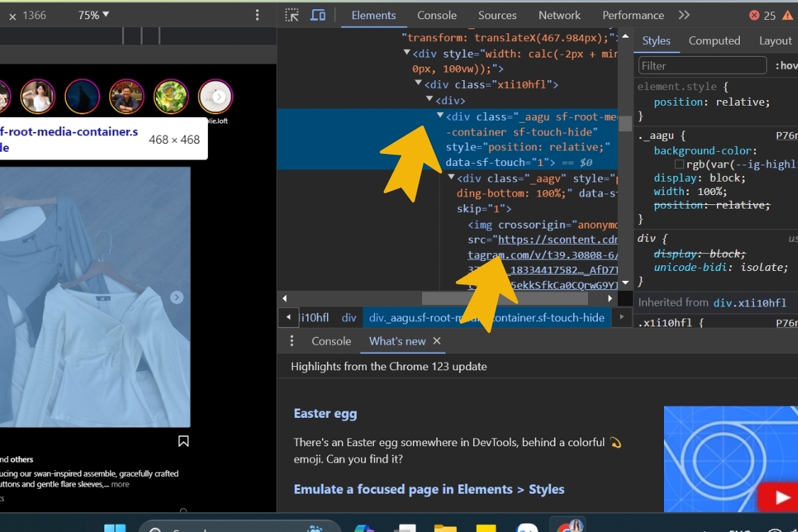798x532 pixels.
Task: Click the white blouse post image
Action: pos(95,297)
